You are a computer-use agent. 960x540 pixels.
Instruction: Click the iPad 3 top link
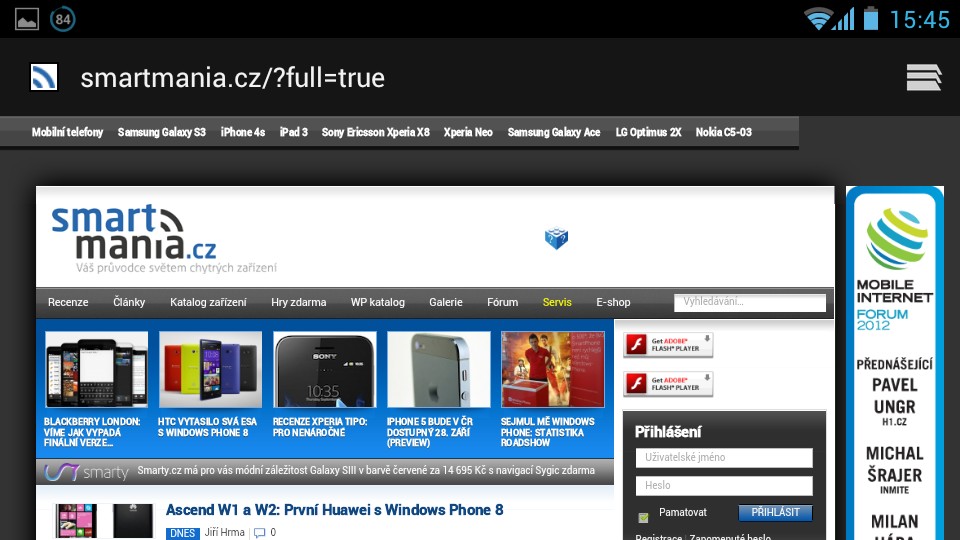[x=294, y=132]
